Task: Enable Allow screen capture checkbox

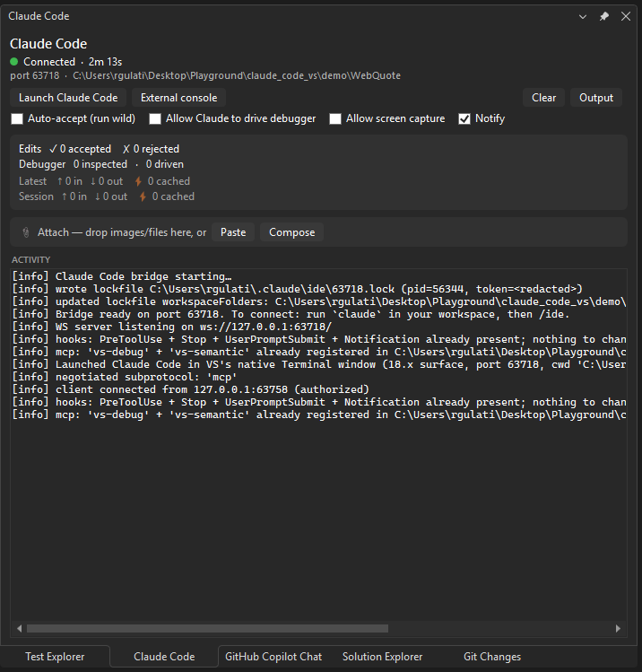Action: pyautogui.click(x=335, y=118)
